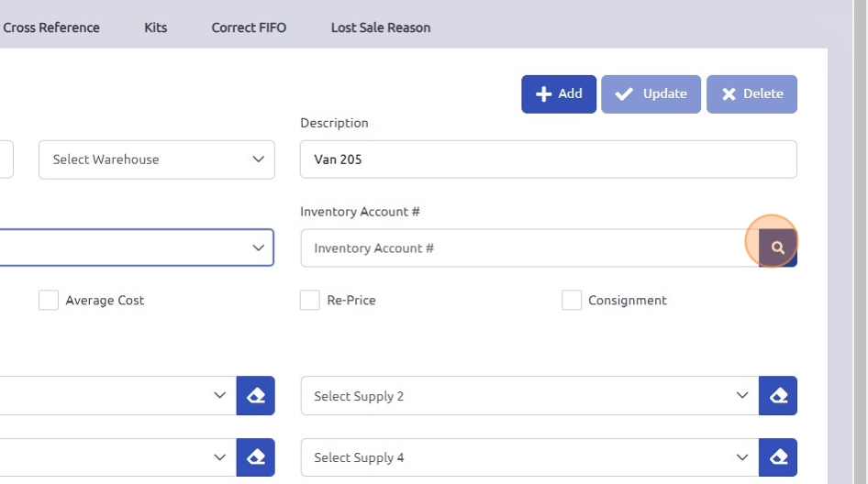Open the Correct FIFO tab

[x=249, y=27]
